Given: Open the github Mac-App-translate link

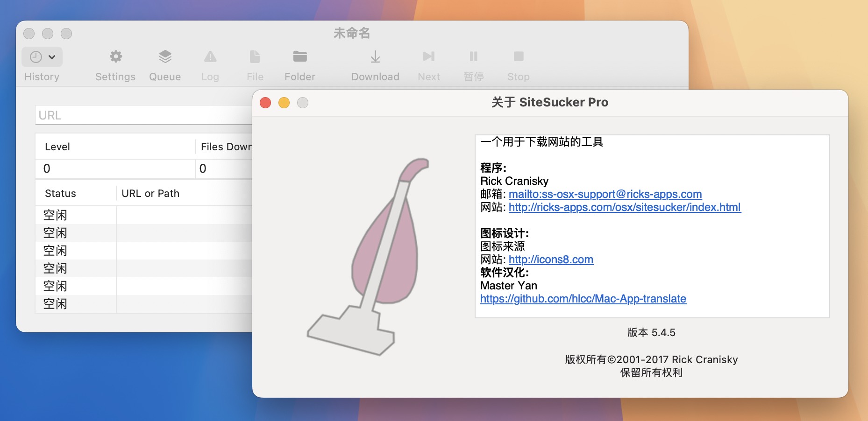Looking at the screenshot, I should coord(583,299).
